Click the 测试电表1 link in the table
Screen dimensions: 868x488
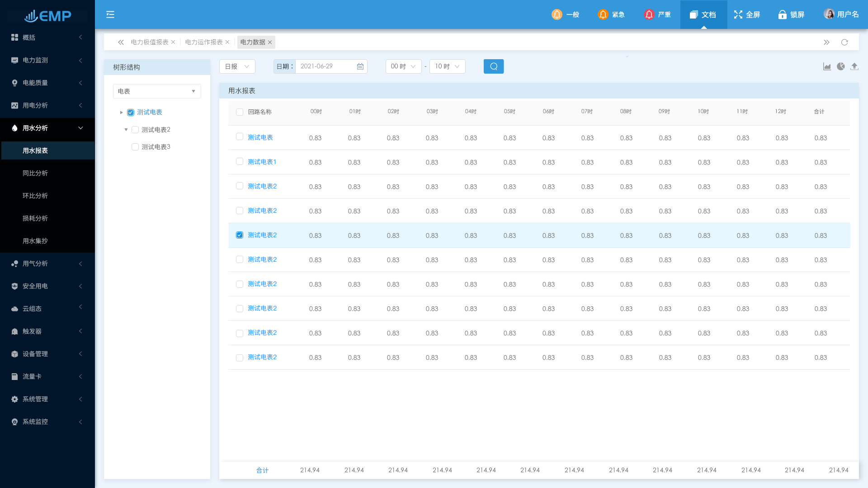coord(262,162)
